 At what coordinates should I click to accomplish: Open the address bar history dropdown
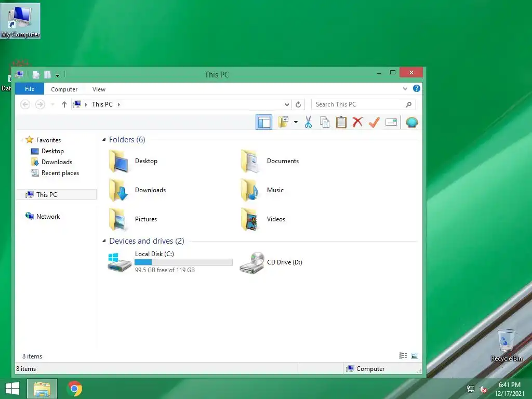[287, 104]
